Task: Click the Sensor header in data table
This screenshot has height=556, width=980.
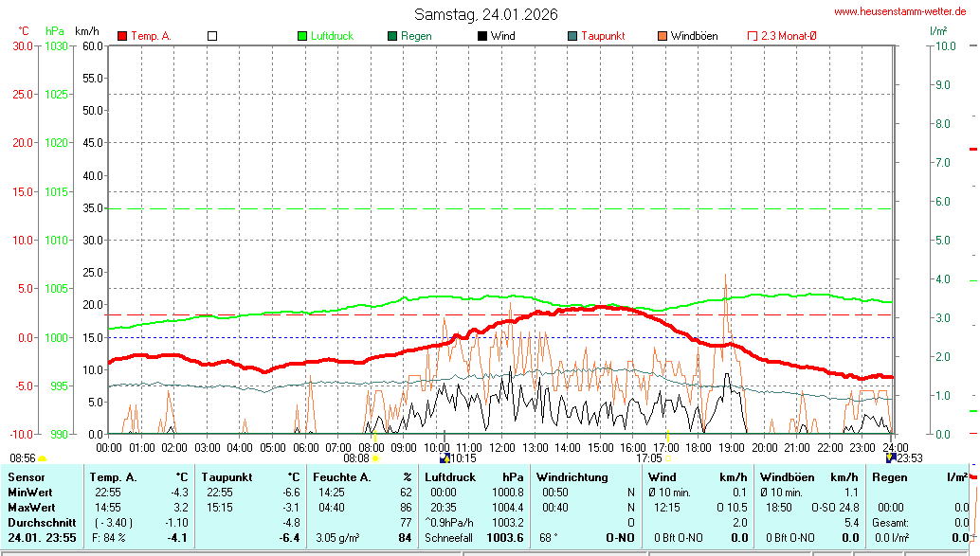Action: 27,476
